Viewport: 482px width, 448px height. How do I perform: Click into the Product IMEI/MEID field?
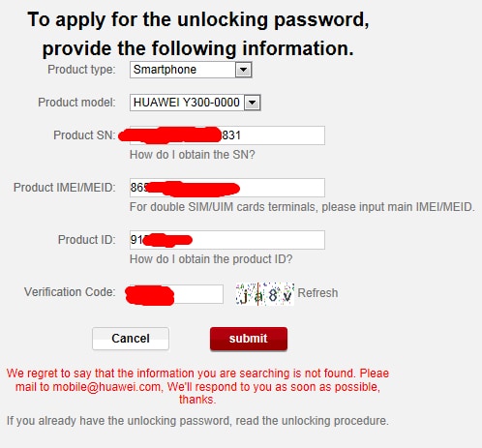pos(227,188)
